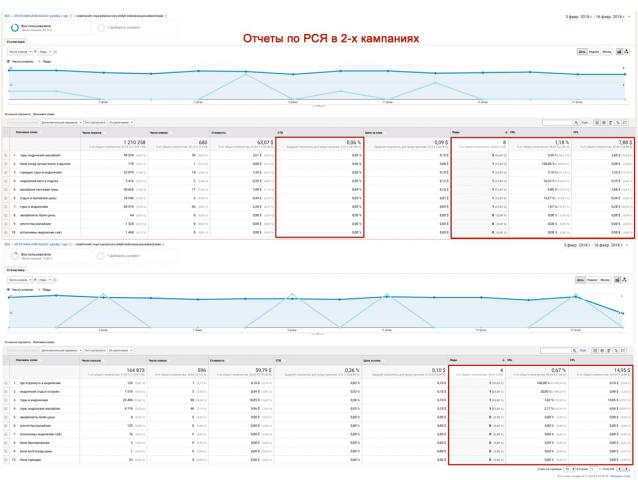
Task: Select Data table view icon in lower report
Action: 595,351
